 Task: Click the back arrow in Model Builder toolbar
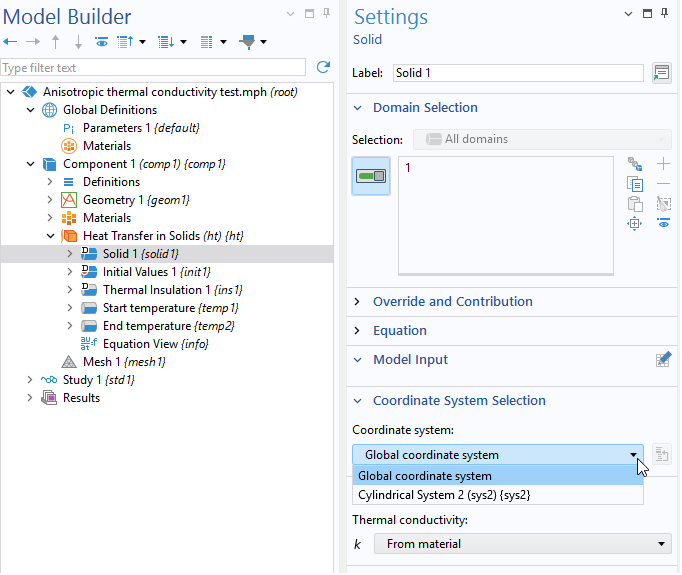(11, 42)
